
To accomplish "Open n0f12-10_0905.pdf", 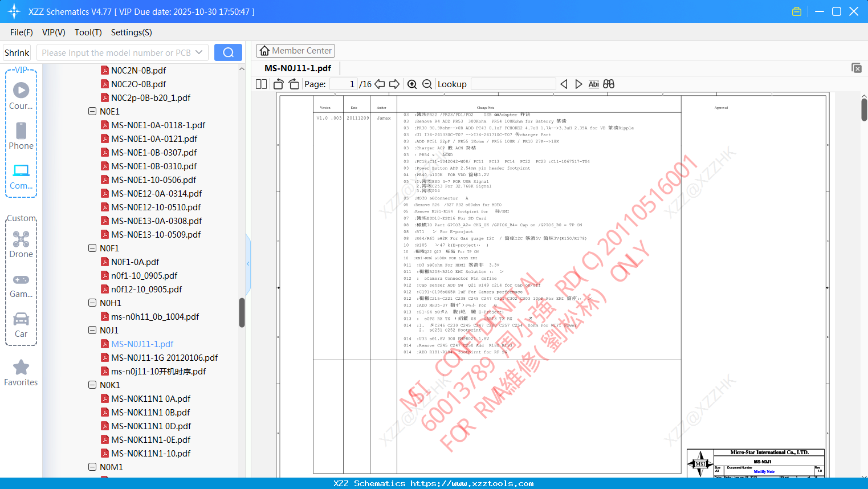I will coord(146,290).
